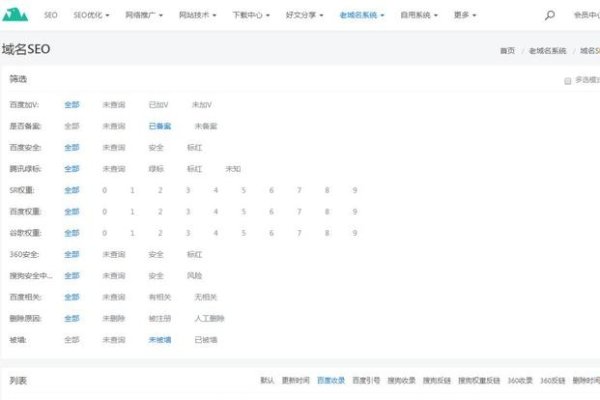Screen dimensions: 600x400
Task: Select 被注册 in the 删除原因 row
Action: coord(160,318)
